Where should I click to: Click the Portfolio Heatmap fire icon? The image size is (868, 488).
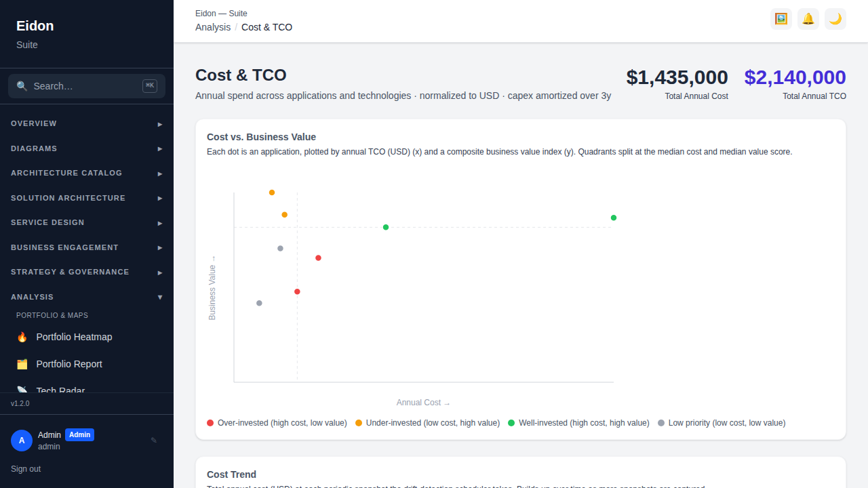coord(22,337)
